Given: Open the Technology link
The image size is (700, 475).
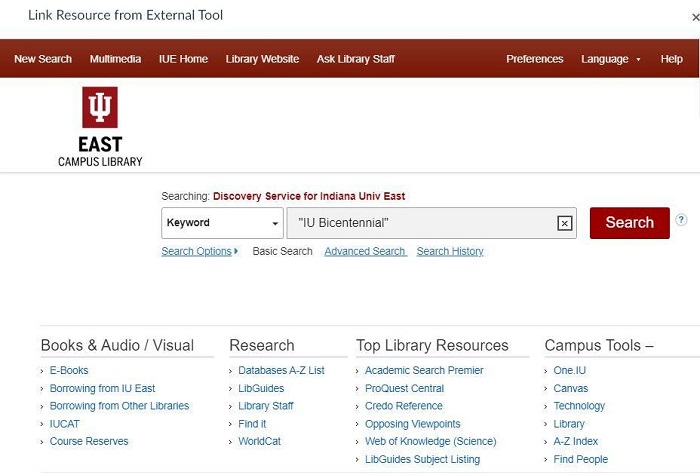Looking at the screenshot, I should tap(579, 406).
